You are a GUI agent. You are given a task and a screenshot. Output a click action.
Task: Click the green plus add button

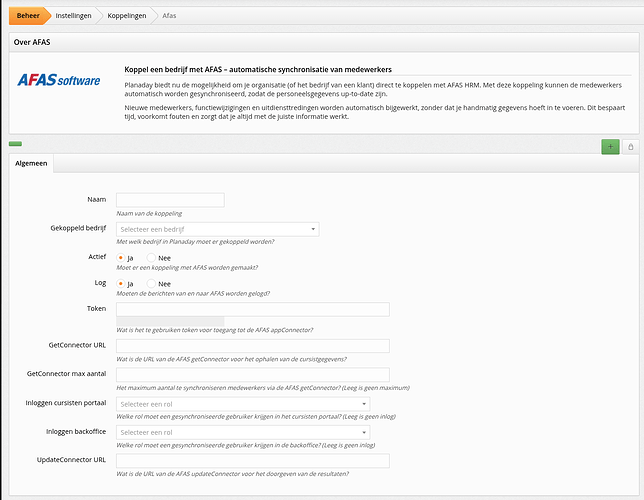(610, 146)
